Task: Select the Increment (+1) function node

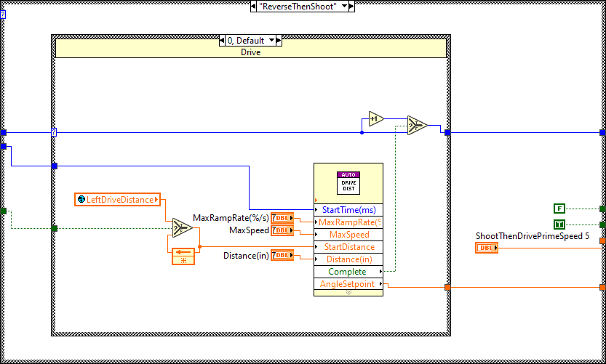Action: 375,118
